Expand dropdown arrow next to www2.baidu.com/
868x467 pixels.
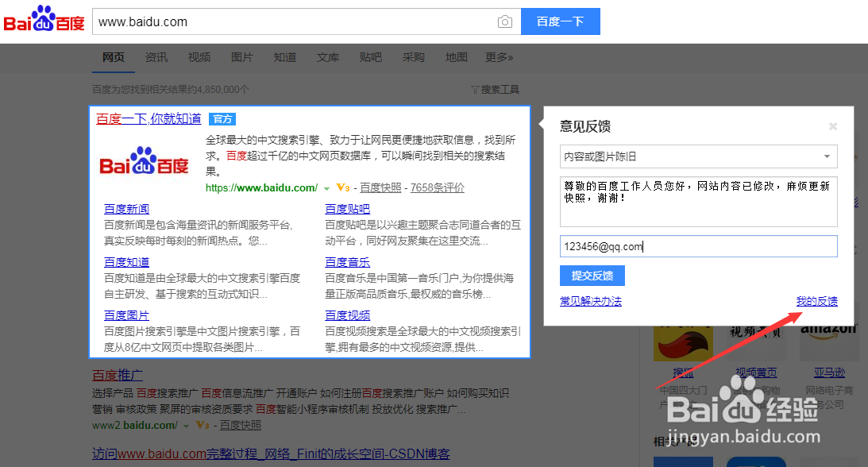pyautogui.click(x=186, y=426)
